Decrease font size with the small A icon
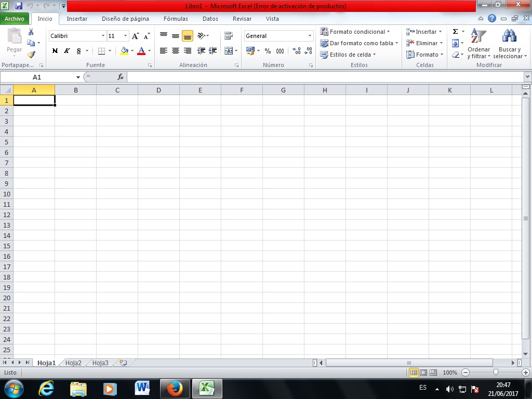Screen dimensions: 532x399 point(147,36)
